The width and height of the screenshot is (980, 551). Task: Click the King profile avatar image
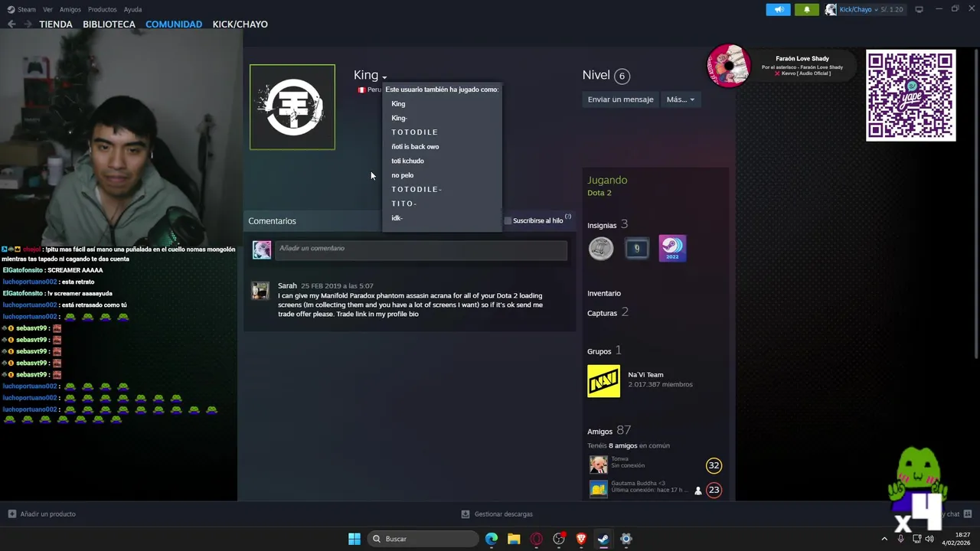[x=292, y=107]
